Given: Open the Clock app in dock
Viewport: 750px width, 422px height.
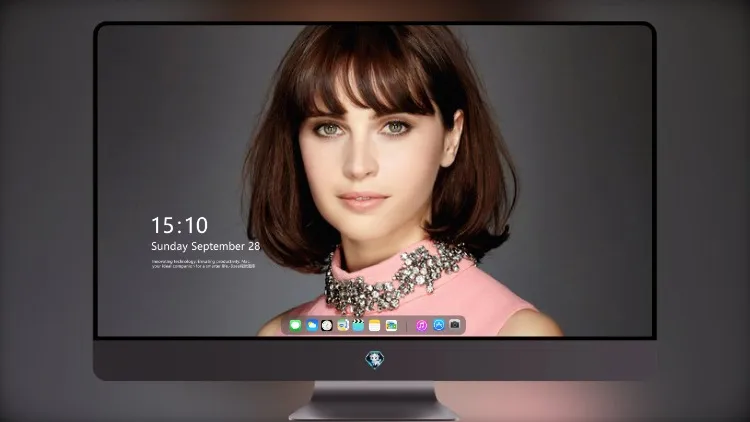Looking at the screenshot, I should [x=327, y=325].
